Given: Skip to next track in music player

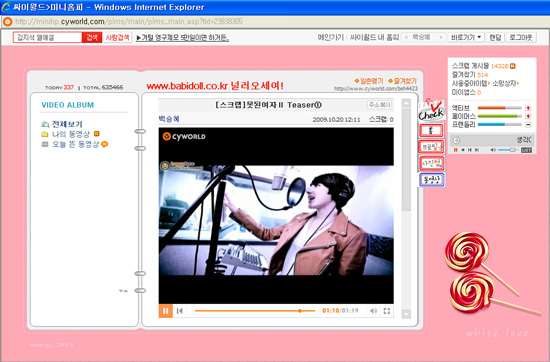Looking at the screenshot, I should pyautogui.click(x=477, y=150).
